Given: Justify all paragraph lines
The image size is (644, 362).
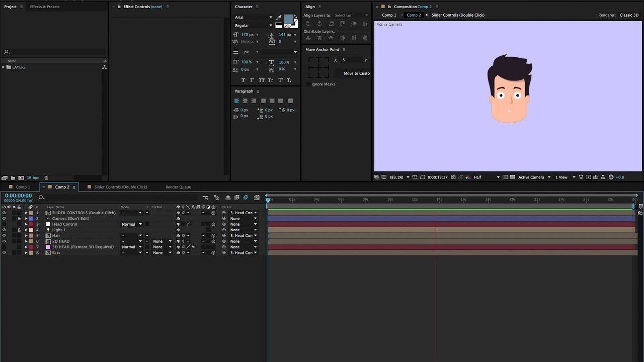Looking at the screenshot, I should tap(290, 101).
